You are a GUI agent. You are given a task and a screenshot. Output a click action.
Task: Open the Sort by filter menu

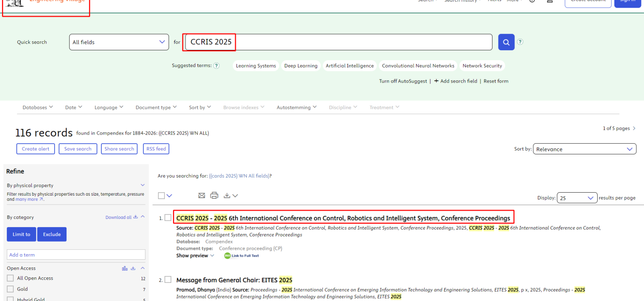coord(200,107)
